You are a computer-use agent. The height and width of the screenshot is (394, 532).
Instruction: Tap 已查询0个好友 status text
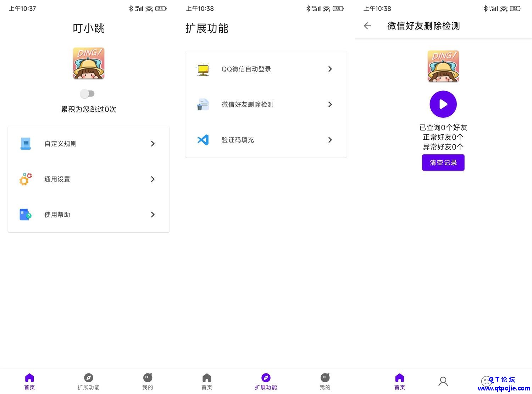pyautogui.click(x=443, y=127)
